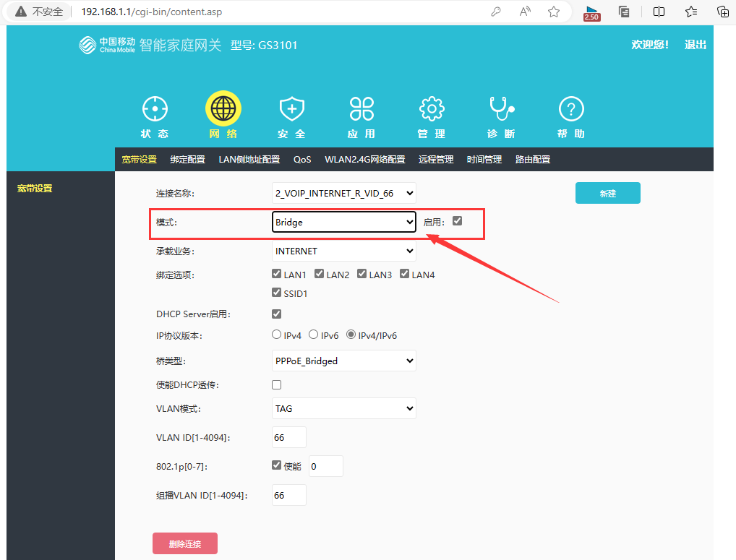This screenshot has width=736, height=560.
Task: Select the IPv4 radio button
Action: pos(276,335)
